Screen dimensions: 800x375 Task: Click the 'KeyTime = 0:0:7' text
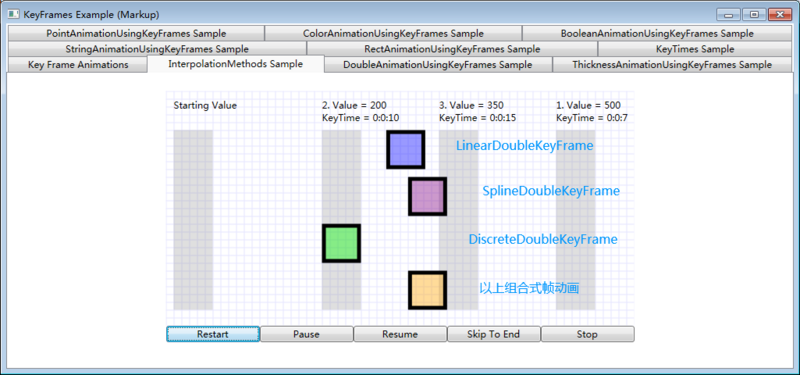coord(592,118)
